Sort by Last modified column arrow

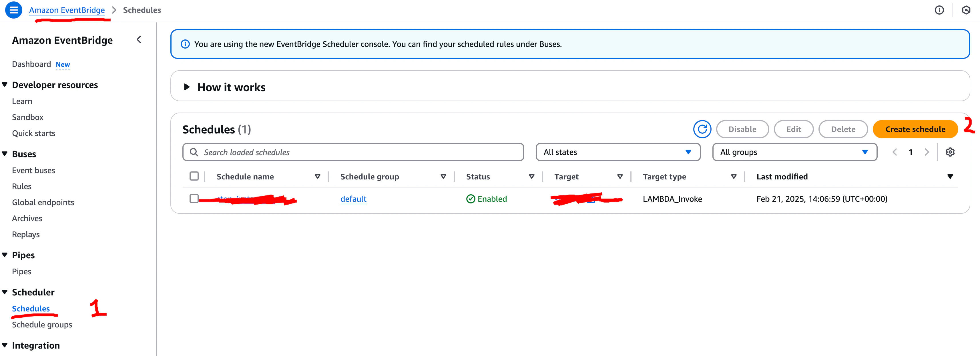pyautogui.click(x=950, y=177)
